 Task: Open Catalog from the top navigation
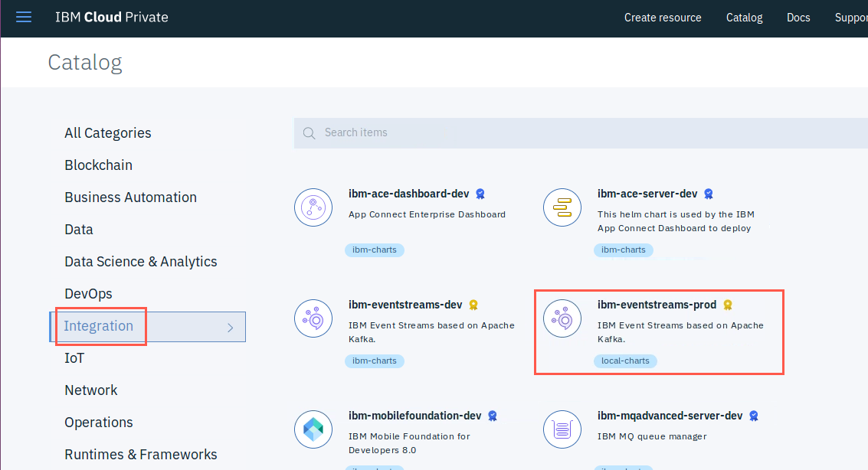(744, 18)
